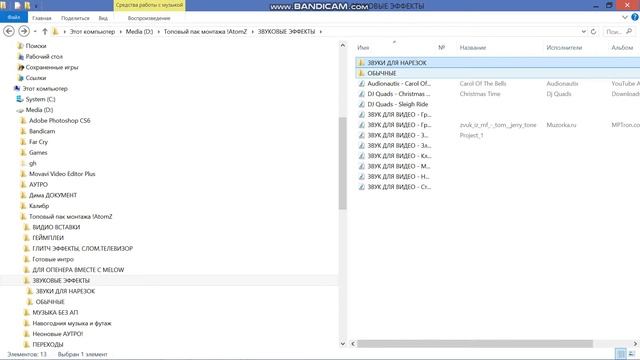Expand breadcrumb arrow after Media (D:)
Screen dimensions: 640x360
(x=158, y=31)
